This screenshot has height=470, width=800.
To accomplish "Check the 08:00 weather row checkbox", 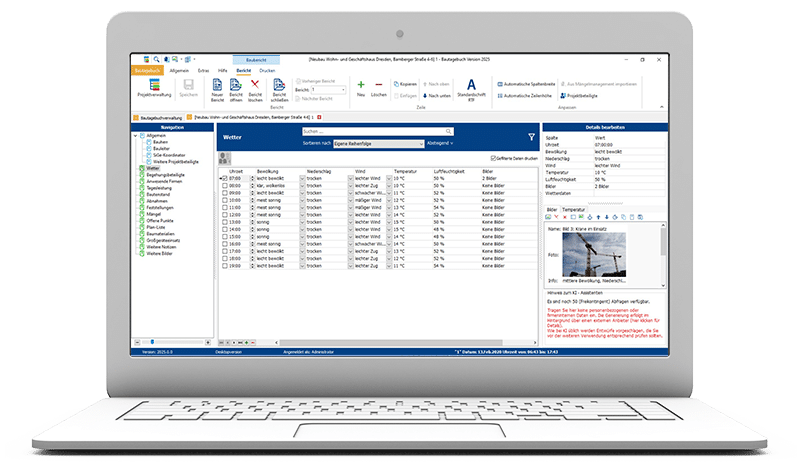I will (x=226, y=185).
